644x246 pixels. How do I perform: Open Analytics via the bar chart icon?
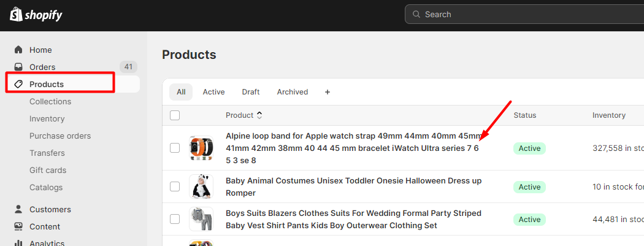click(x=18, y=243)
